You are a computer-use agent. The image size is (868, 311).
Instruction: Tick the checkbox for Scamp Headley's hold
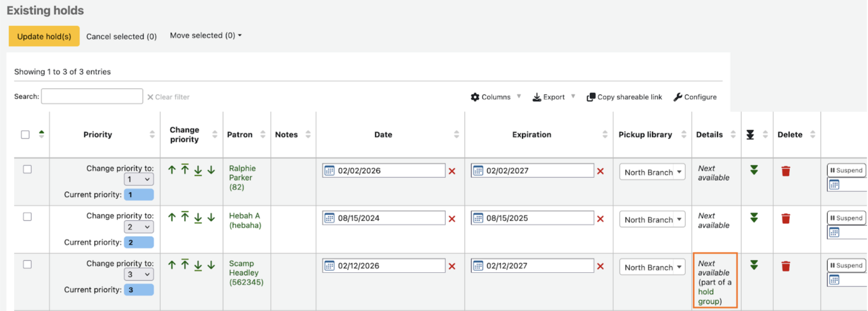pos(27,264)
